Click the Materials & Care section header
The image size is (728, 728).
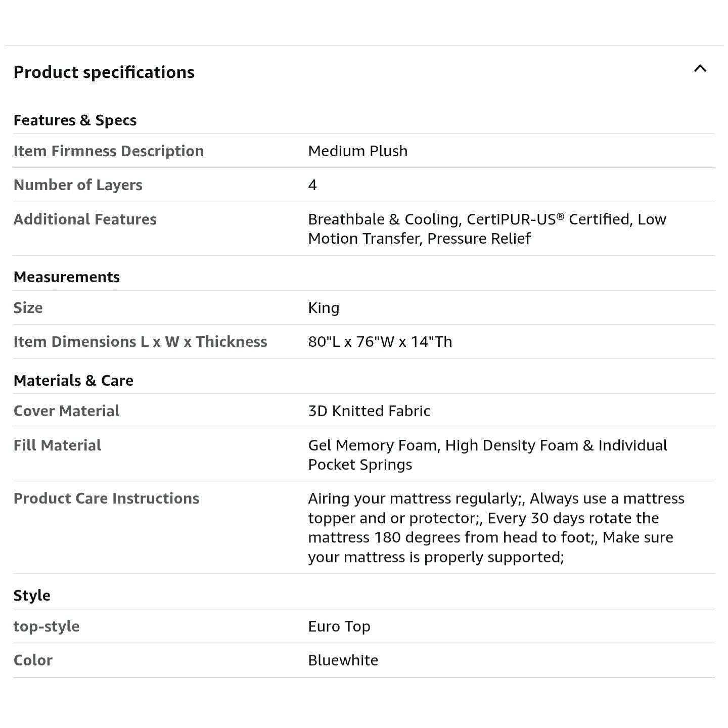73,381
